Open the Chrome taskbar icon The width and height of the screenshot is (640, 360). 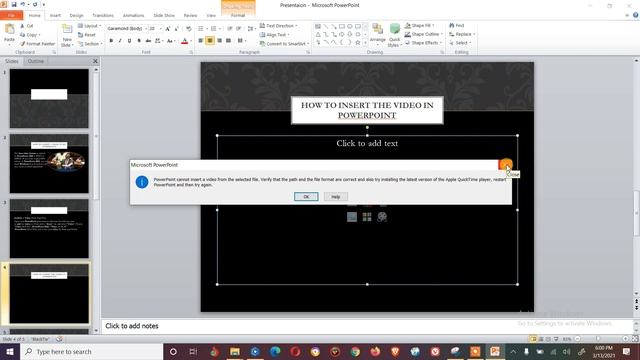[x=355, y=351]
